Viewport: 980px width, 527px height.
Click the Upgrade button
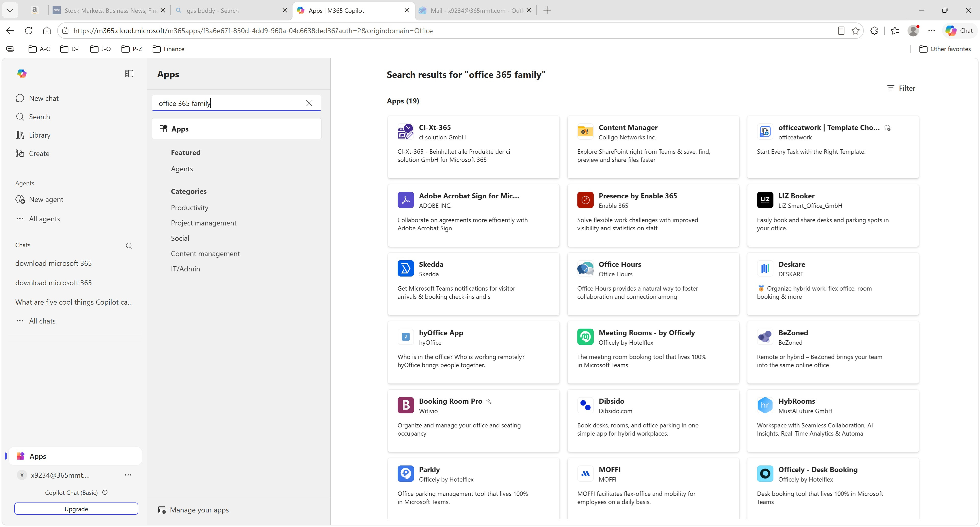coord(76,509)
